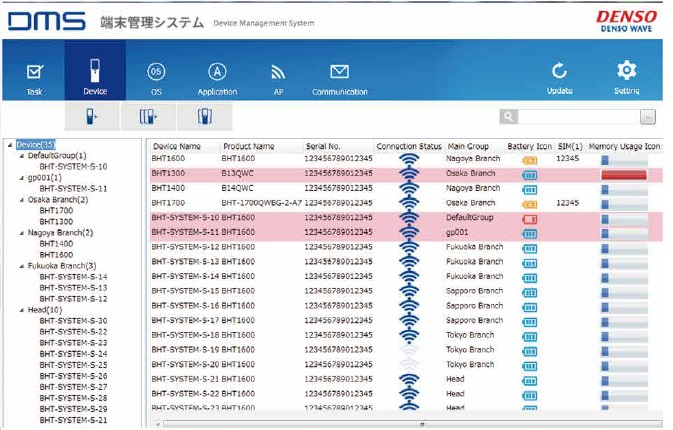Viewport: 673px width, 430px height.
Task: Click the search input field
Action: 580,117
